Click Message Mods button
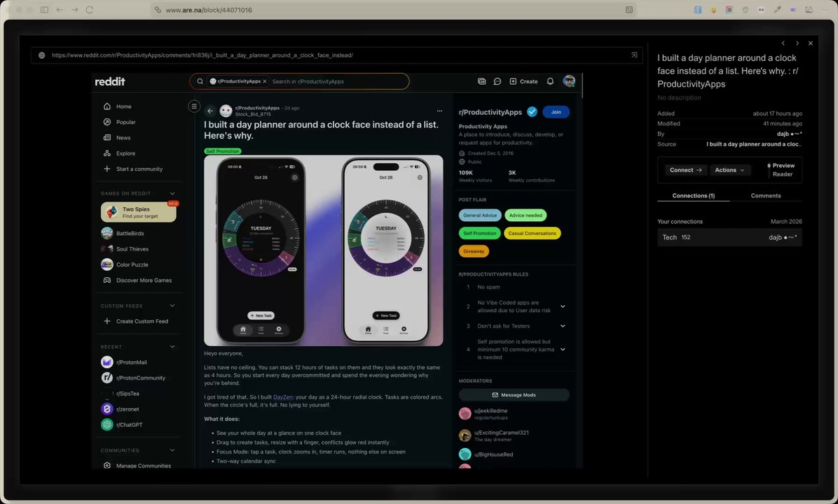This screenshot has height=504, width=838. pos(514,395)
